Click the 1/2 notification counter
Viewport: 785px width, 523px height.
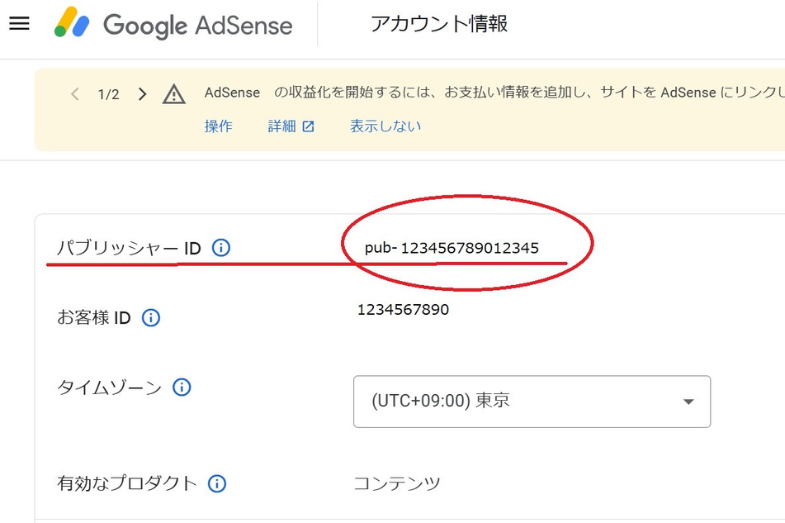click(x=109, y=94)
